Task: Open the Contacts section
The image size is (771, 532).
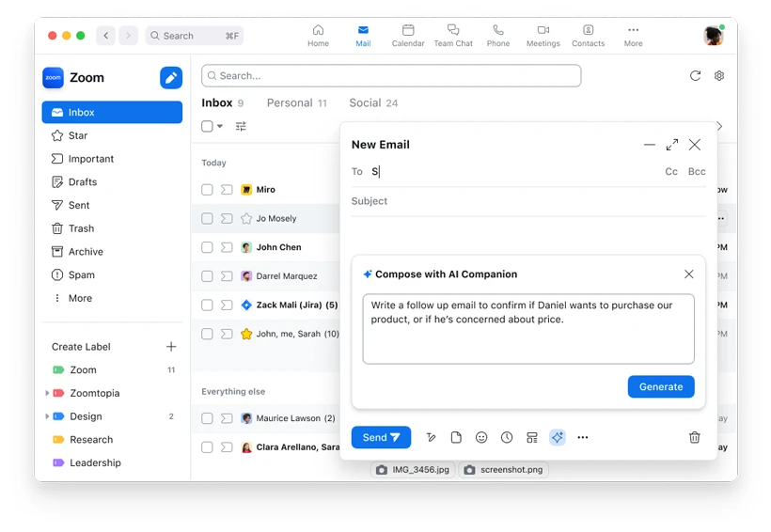Action: 588,36
